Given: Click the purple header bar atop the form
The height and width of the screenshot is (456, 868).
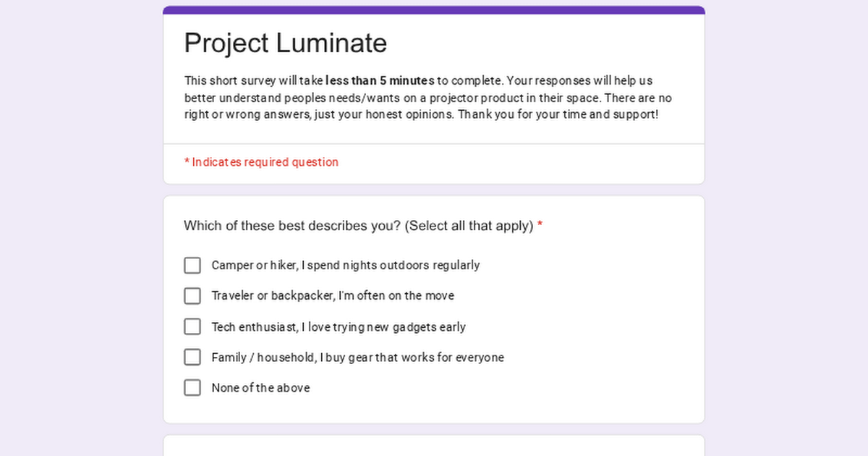Looking at the screenshot, I should pyautogui.click(x=434, y=10).
